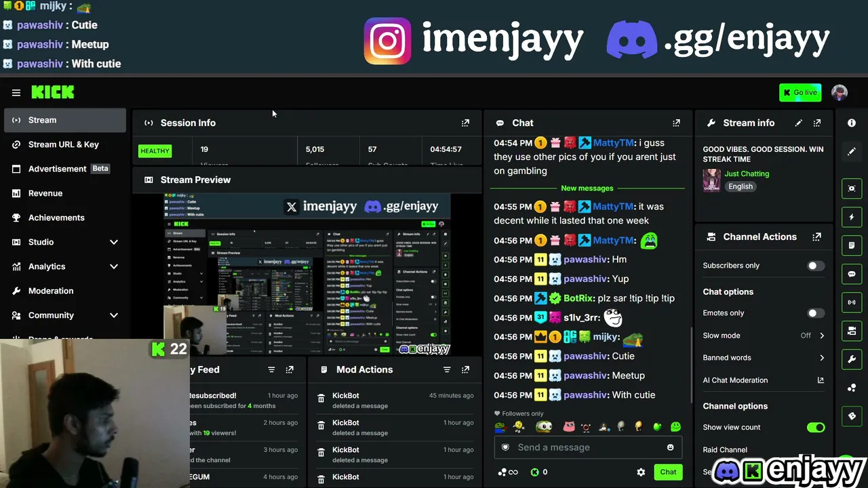This screenshot has height=488, width=868.
Task: Disable the Show view count switch
Action: pyautogui.click(x=816, y=428)
